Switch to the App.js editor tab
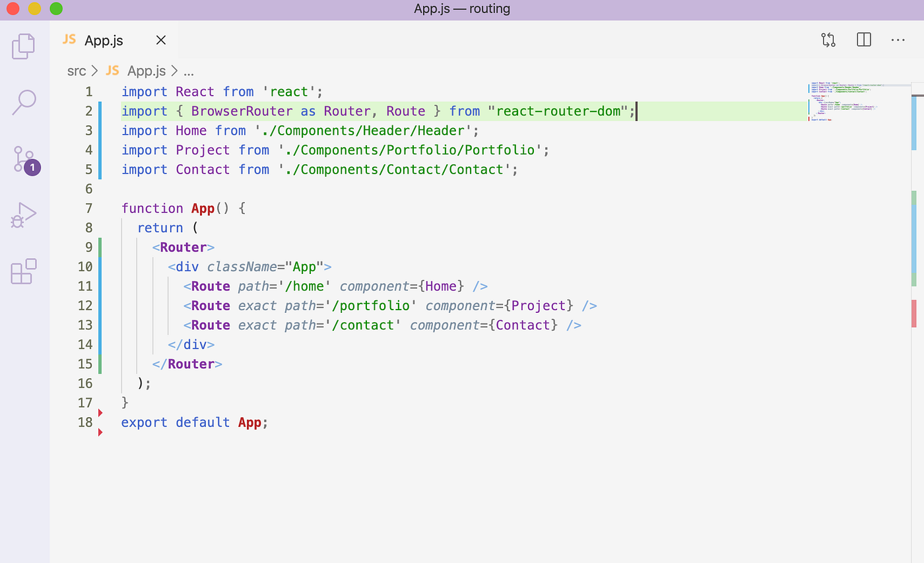924x563 pixels. pos(103,40)
